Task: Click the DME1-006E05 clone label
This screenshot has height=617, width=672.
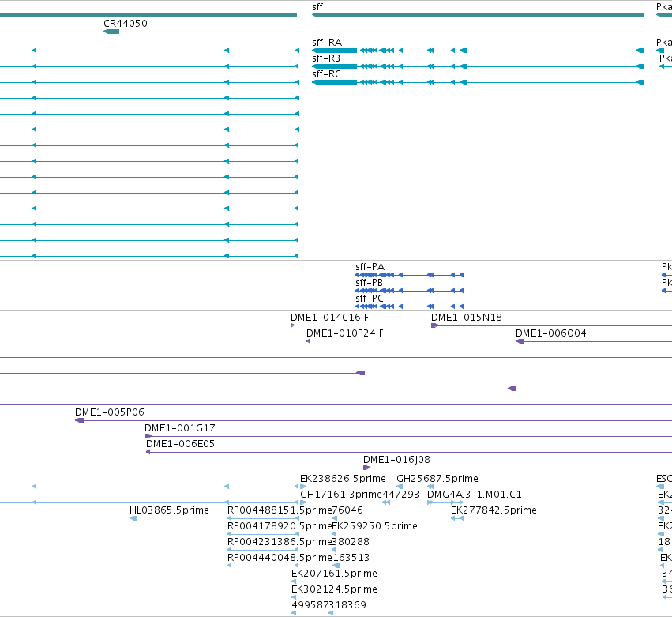Action: pos(180,444)
